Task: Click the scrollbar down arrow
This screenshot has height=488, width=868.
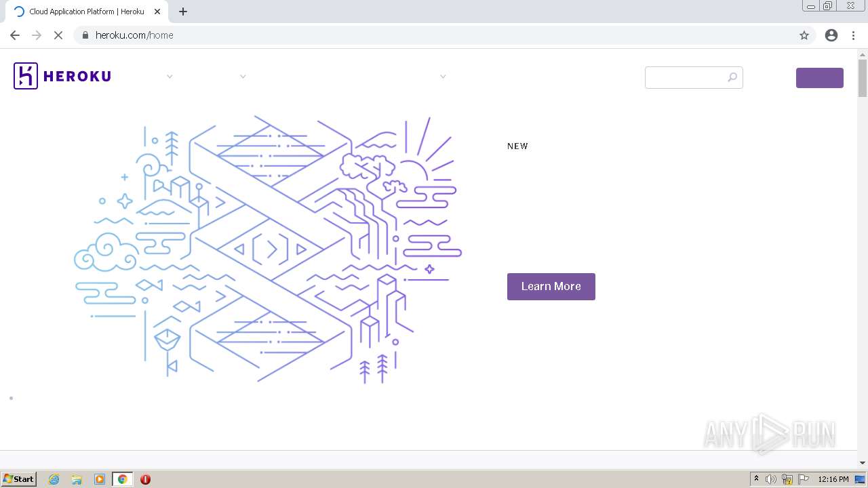Action: 863,463
